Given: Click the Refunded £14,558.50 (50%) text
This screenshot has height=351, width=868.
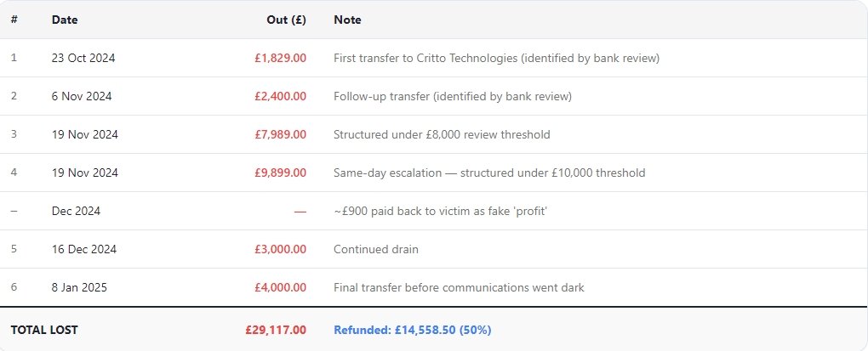Looking at the screenshot, I should coord(413,330).
